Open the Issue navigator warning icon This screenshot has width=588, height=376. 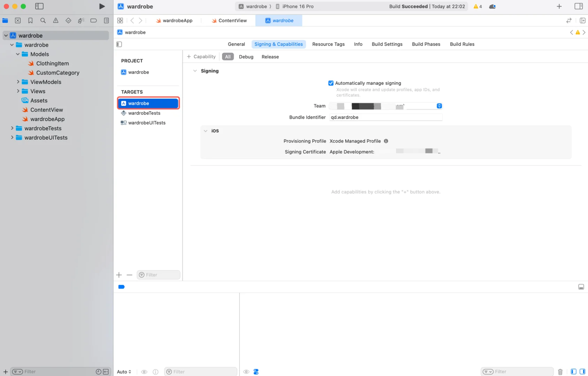[x=56, y=21]
